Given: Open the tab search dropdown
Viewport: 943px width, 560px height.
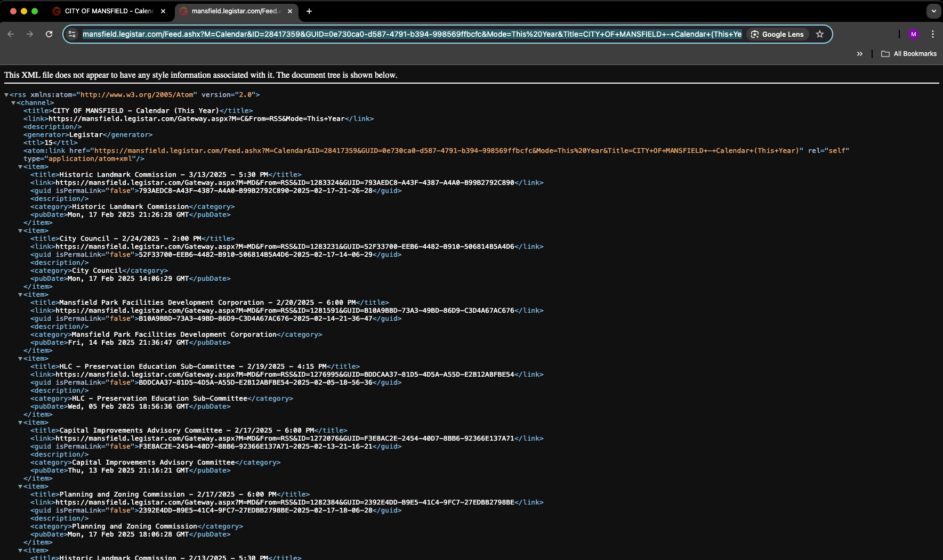Looking at the screenshot, I should point(933,11).
